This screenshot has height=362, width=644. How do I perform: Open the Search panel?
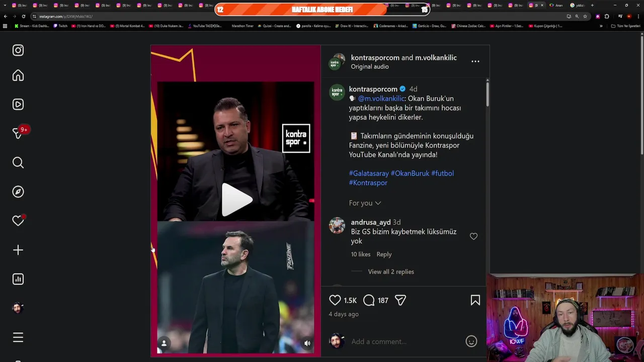point(18,162)
